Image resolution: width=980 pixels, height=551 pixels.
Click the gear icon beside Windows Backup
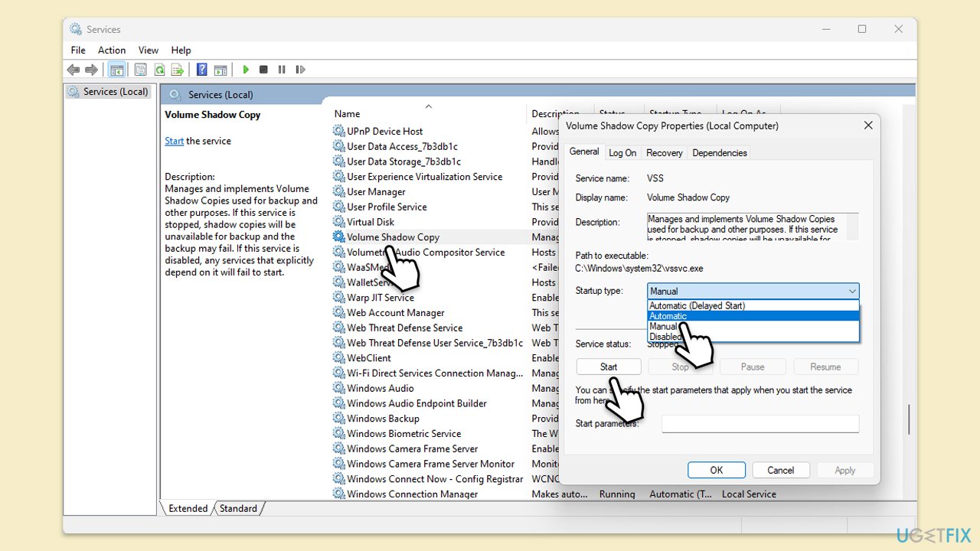339,419
